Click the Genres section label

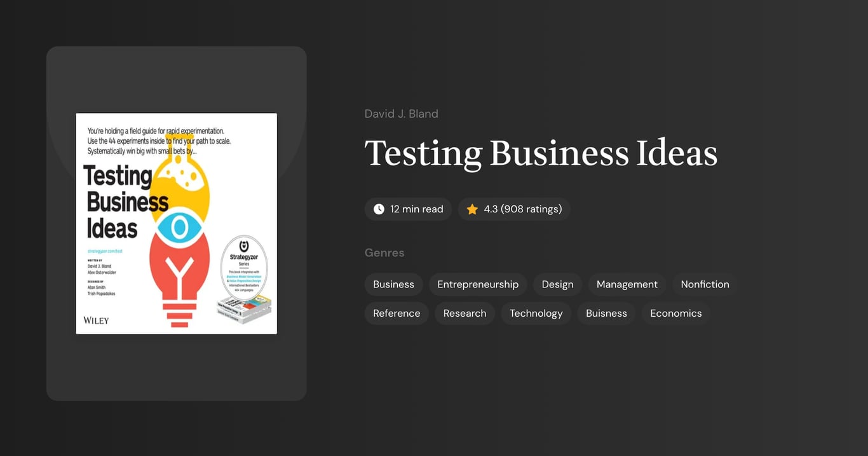[x=384, y=252]
